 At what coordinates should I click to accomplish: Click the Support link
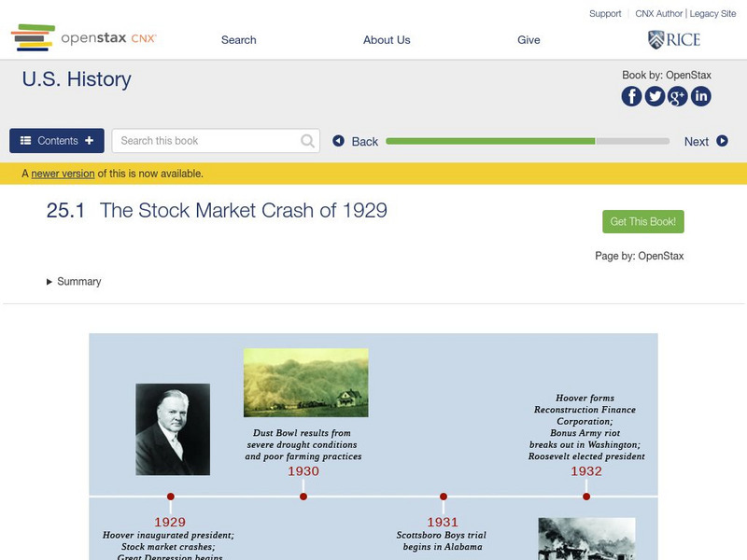605,14
